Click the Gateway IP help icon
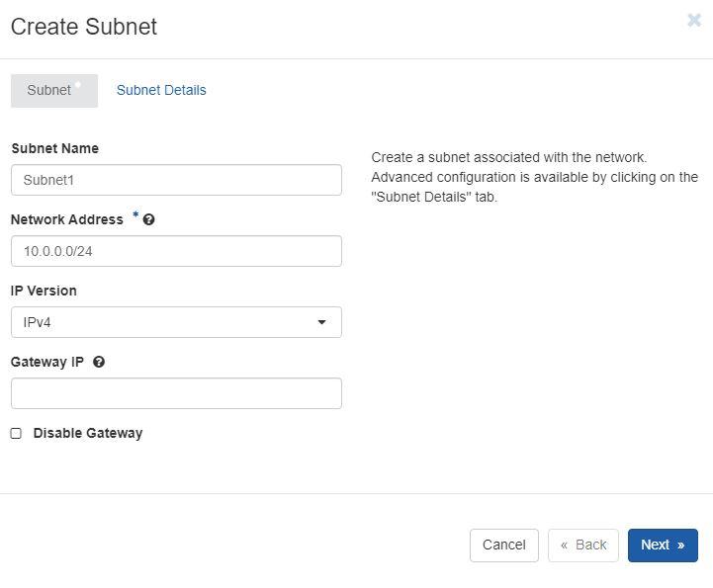This screenshot has width=713, height=588. [99, 362]
